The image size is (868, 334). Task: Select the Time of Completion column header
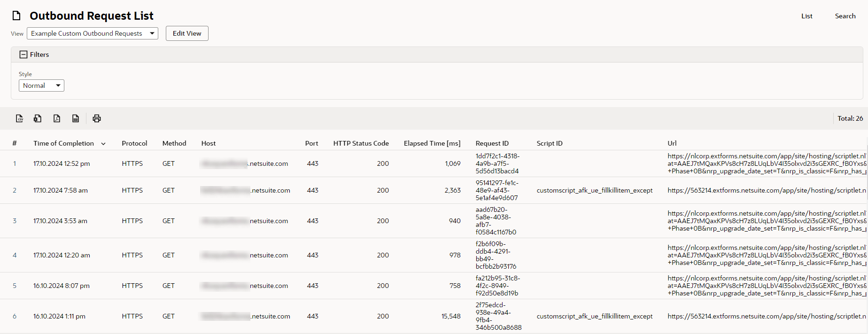point(63,143)
